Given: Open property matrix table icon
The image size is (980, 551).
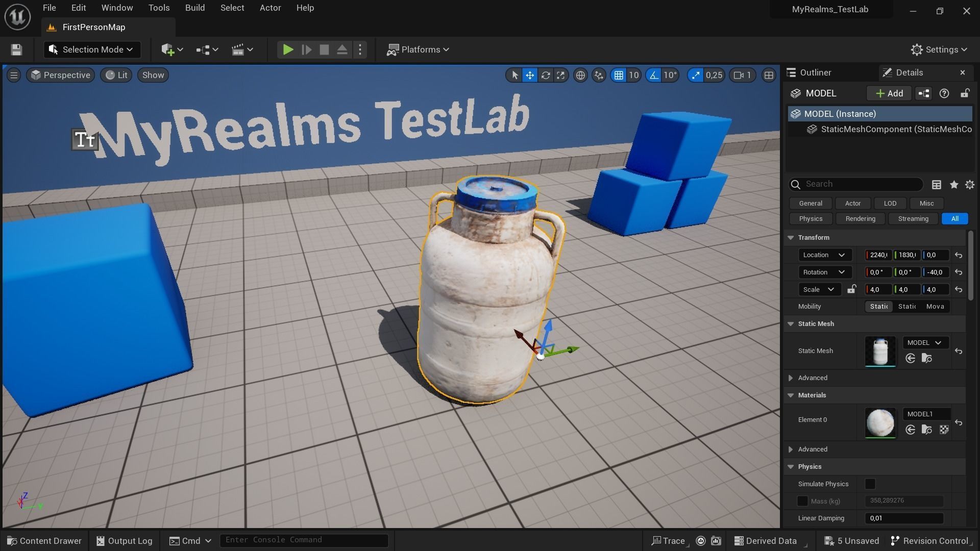Looking at the screenshot, I should click(937, 185).
